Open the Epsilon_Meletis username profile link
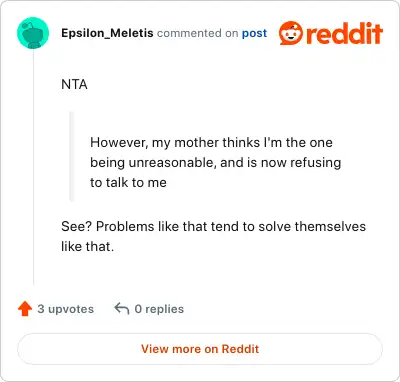 (x=107, y=33)
